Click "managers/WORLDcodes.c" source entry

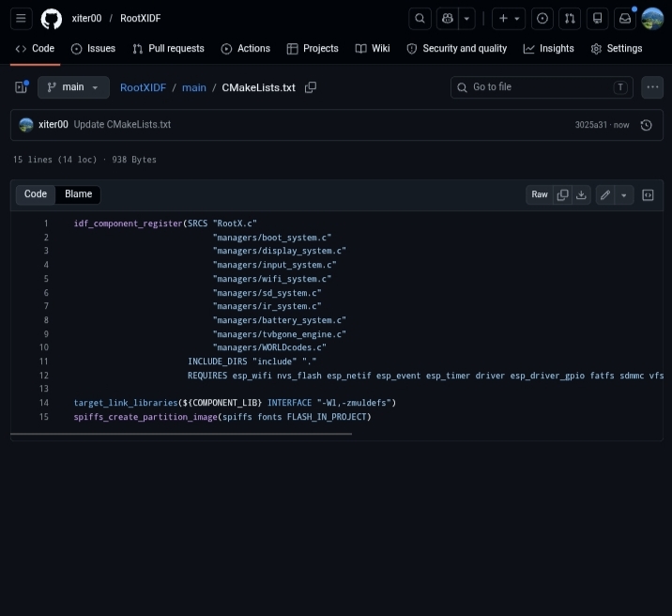269,347
